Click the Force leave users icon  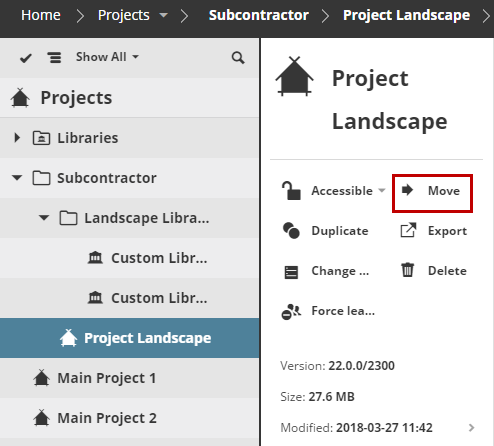point(291,312)
